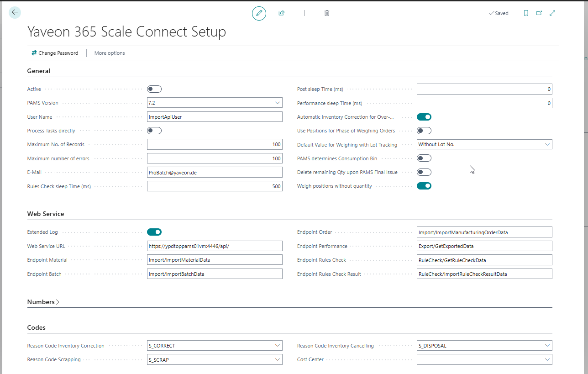Click the pencil edit icon
588x374 pixels.
pos(259,13)
